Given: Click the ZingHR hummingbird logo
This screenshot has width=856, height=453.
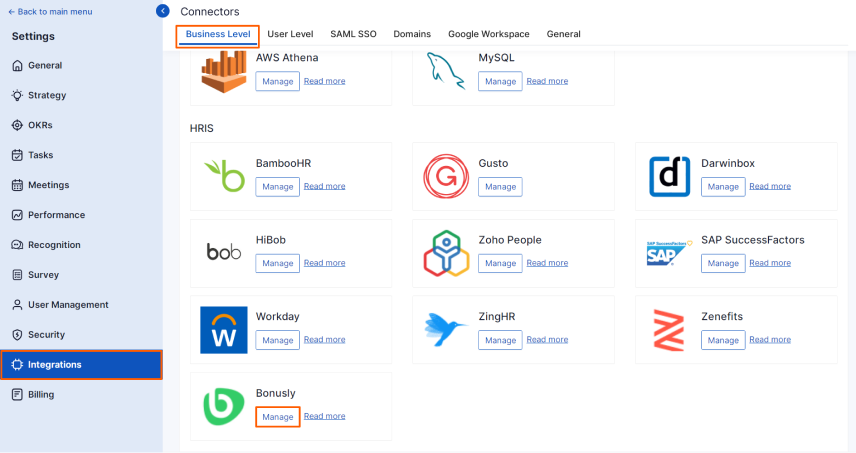Looking at the screenshot, I should point(445,329).
